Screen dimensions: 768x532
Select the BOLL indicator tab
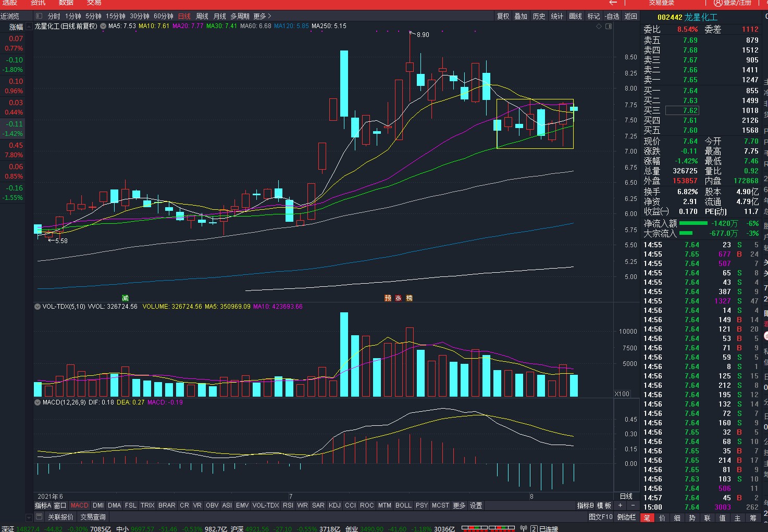coord(404,505)
